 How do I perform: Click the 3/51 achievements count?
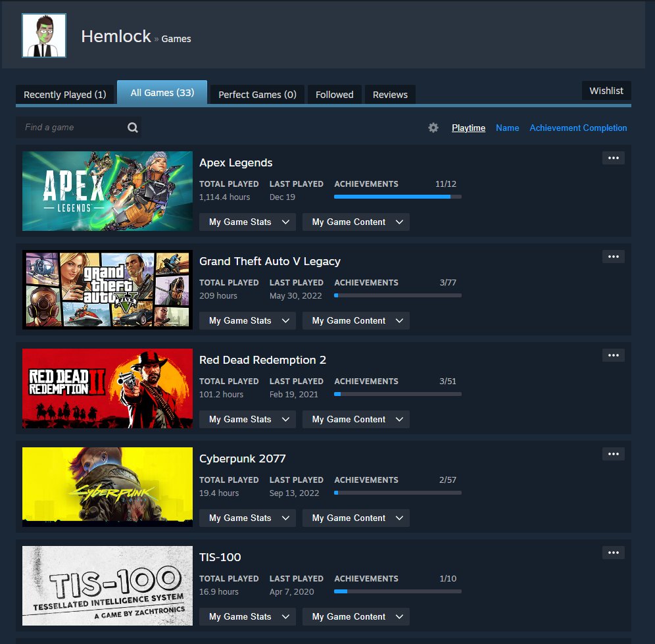point(448,381)
